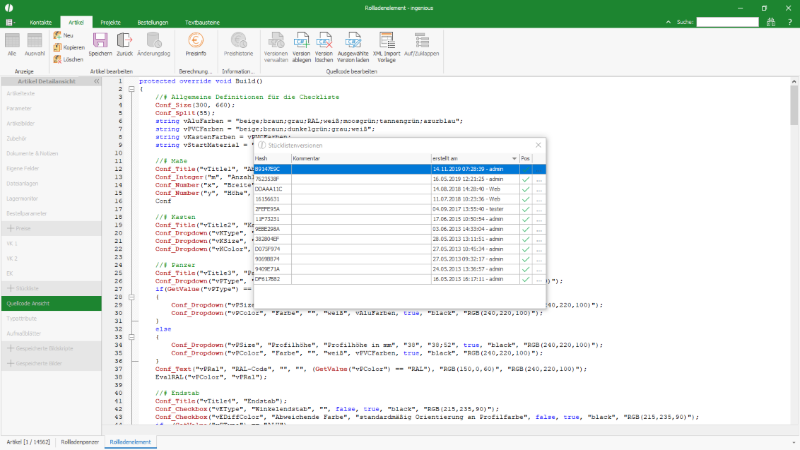Select version row 7623538F
This screenshot has height=450, width=800.
coord(399,179)
